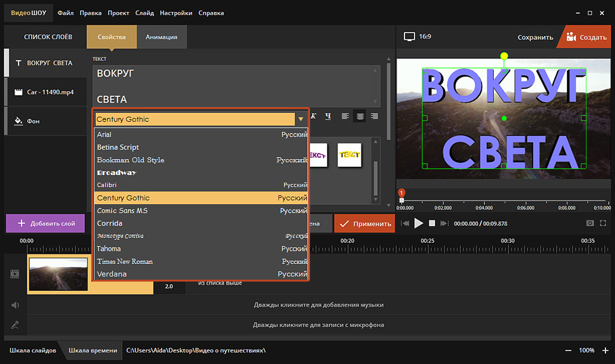Choose the Calibri font
This screenshot has width=615, height=364.
point(201,185)
